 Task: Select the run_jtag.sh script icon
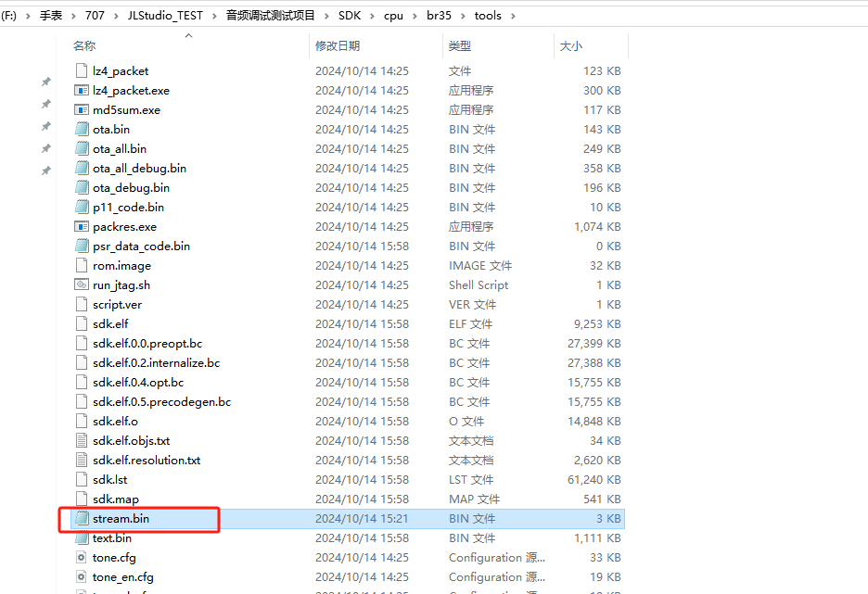click(x=82, y=284)
